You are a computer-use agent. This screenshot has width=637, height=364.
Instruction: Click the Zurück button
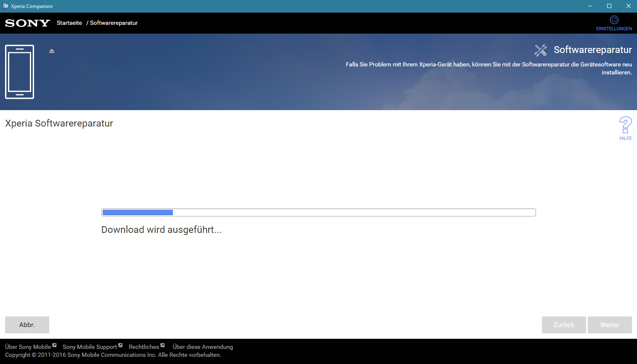click(x=564, y=325)
